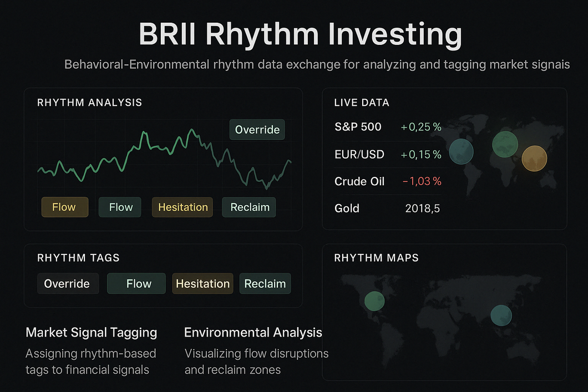
Task: Open the EUR/USD live data row
Action: 388,154
